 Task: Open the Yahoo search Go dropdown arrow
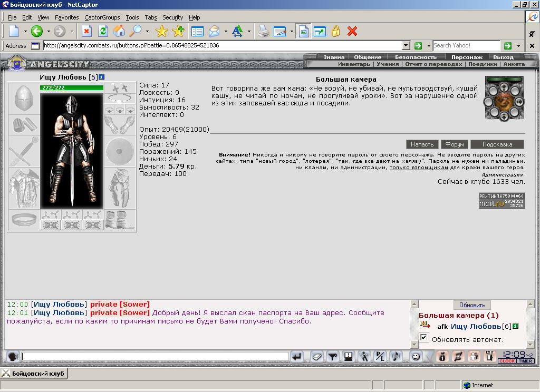[x=518, y=45]
